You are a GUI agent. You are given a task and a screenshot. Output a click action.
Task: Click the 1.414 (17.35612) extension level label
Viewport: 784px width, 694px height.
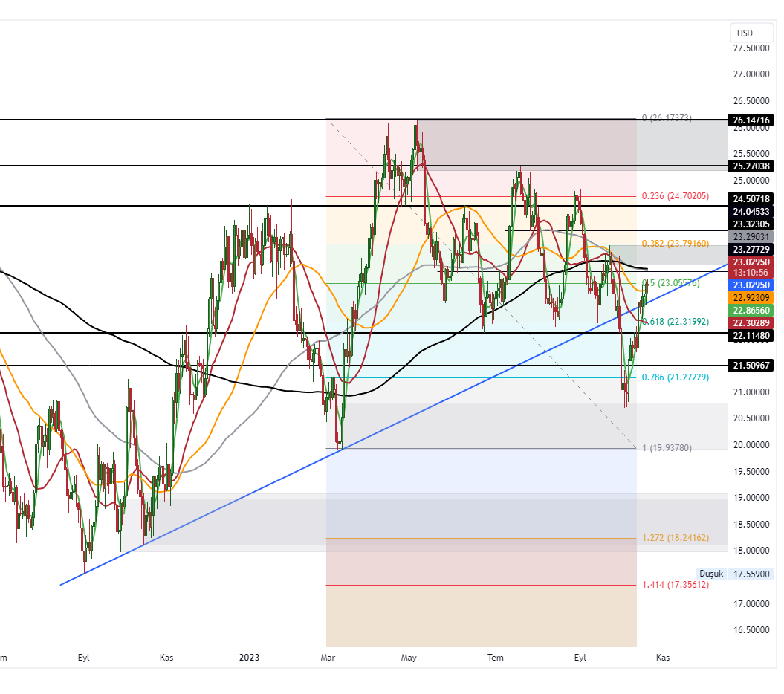tap(675, 585)
